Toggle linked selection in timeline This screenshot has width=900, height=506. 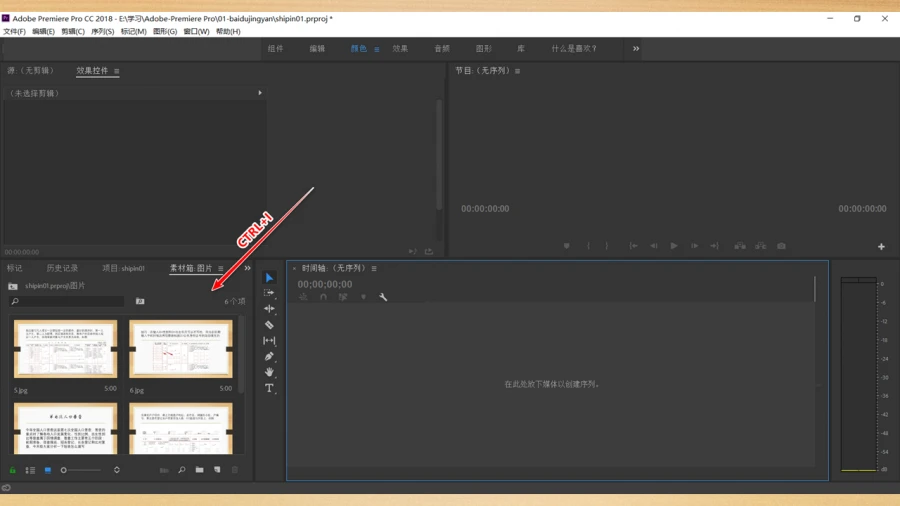[x=343, y=297]
